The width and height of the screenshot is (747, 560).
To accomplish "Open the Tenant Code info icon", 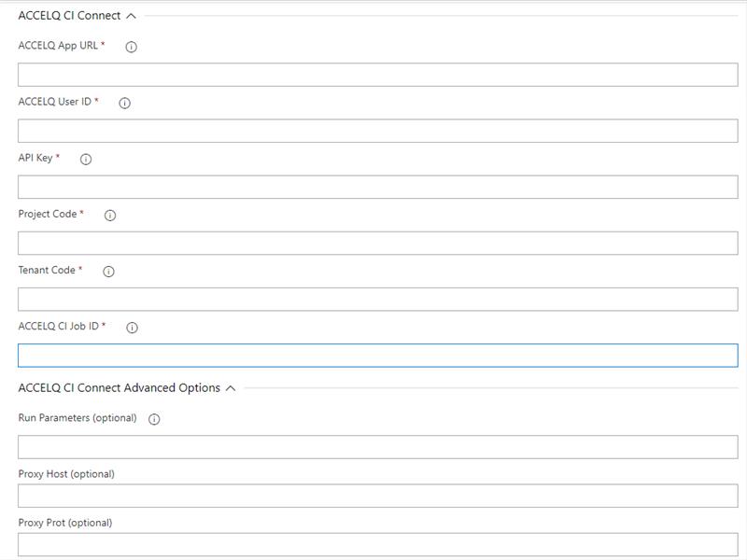I will (108, 272).
